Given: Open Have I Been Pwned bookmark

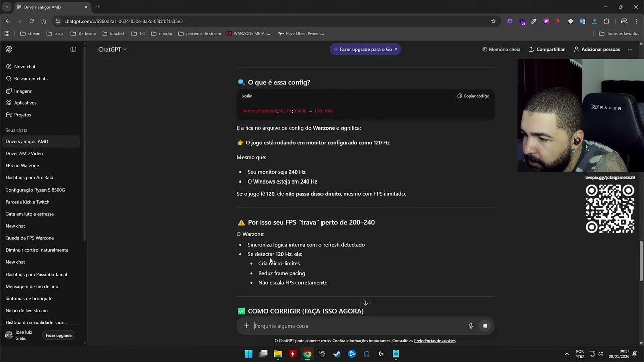Looking at the screenshot, I should (x=300, y=34).
